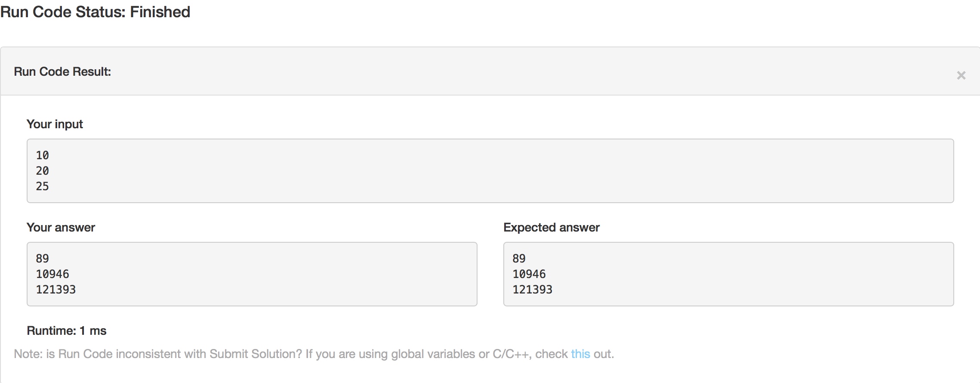980x383 pixels.
Task: Click inside the Your input box
Action: click(x=490, y=171)
